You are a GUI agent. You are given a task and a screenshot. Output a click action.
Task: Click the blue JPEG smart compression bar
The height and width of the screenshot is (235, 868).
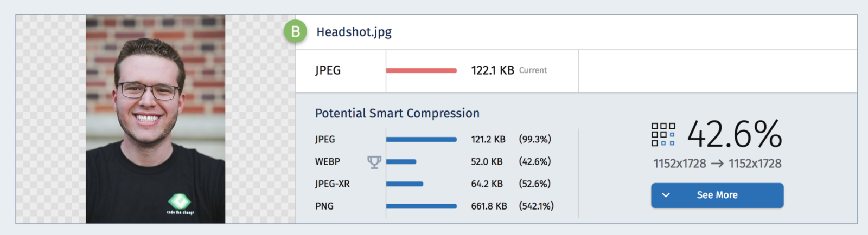421,140
